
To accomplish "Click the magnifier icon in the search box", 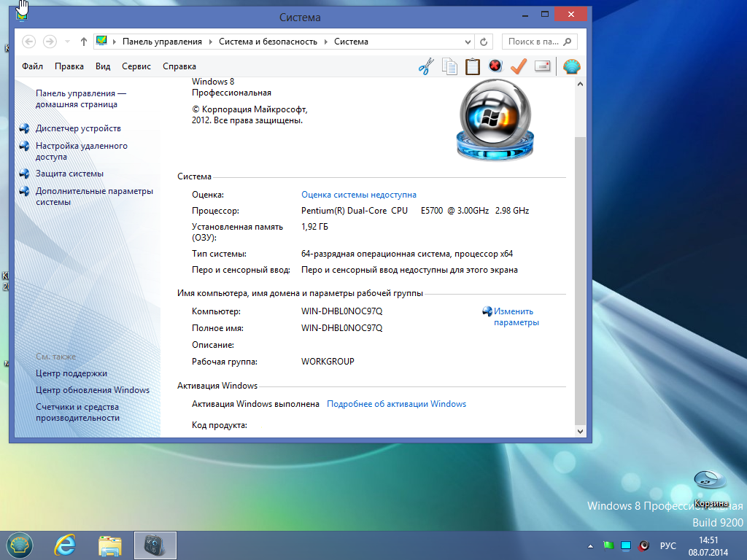I will pyautogui.click(x=567, y=42).
